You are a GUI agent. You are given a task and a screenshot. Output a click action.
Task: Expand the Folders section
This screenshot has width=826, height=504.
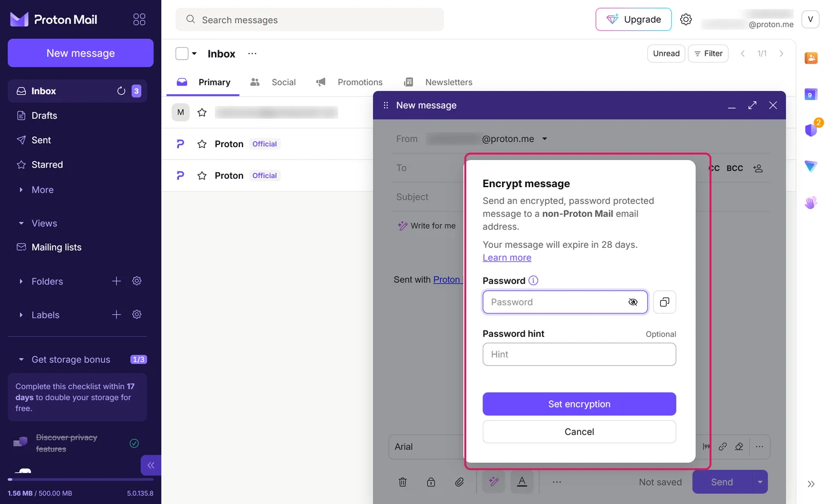point(21,281)
